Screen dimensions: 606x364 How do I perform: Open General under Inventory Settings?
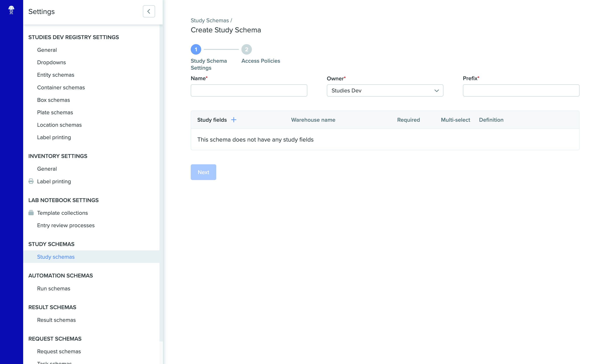click(x=47, y=169)
